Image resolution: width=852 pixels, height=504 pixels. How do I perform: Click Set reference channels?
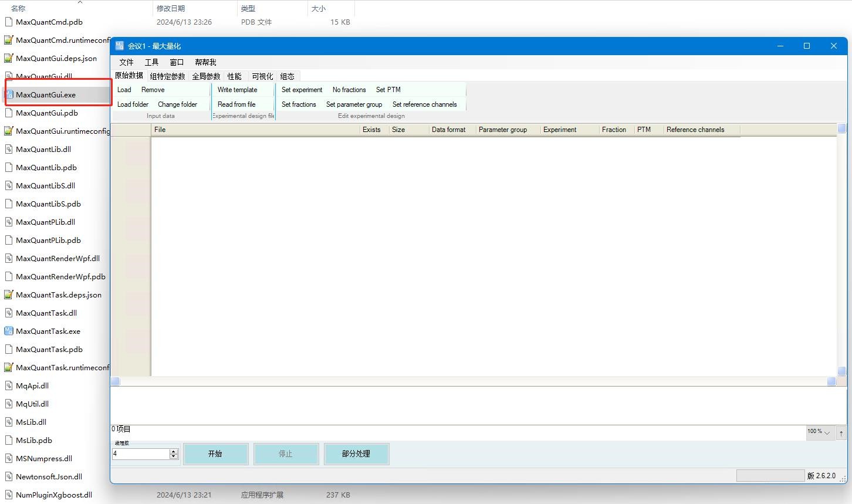point(424,104)
